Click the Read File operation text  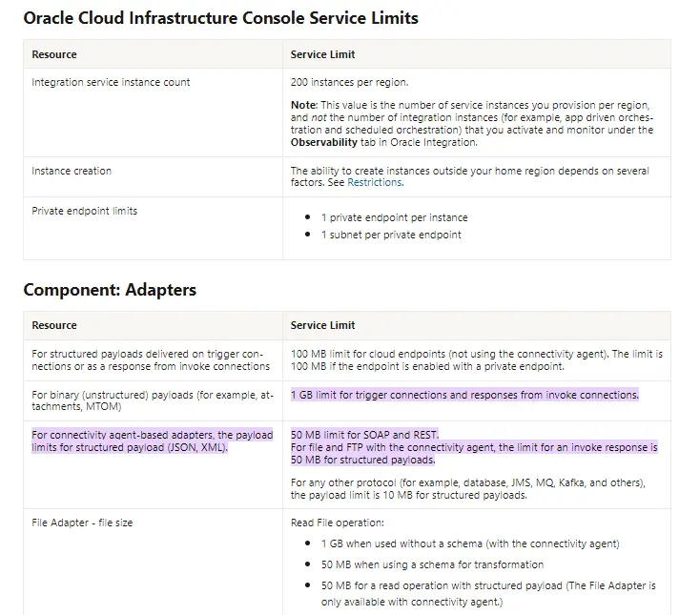[335, 523]
